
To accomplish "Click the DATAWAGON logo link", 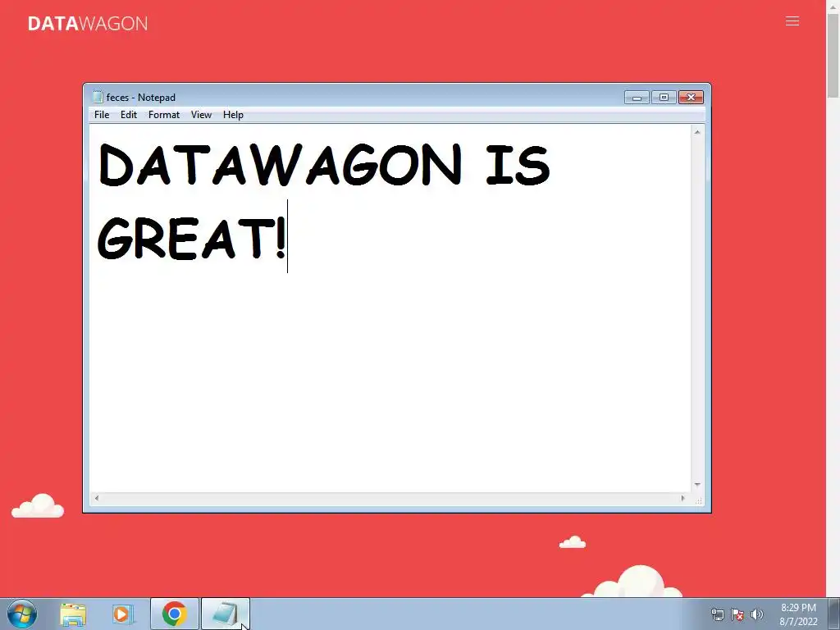I will [87, 24].
